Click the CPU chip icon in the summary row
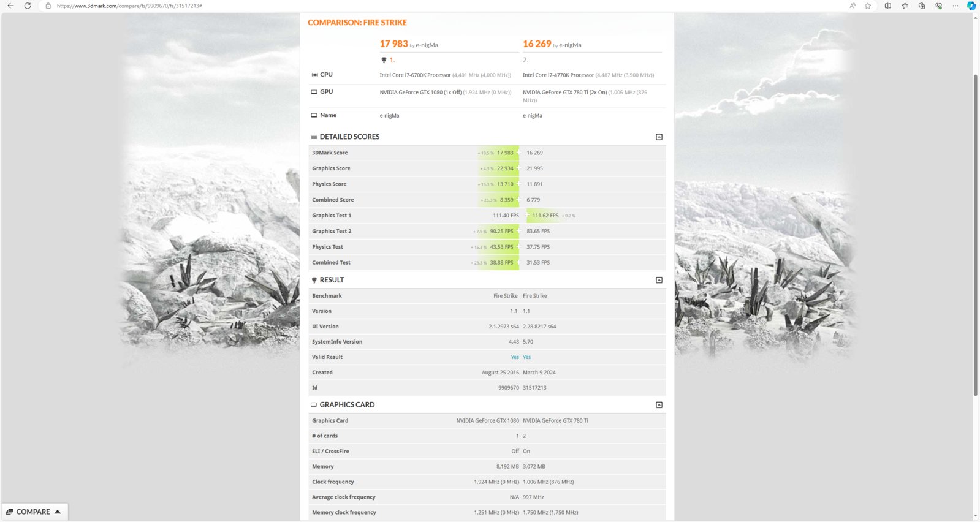Screen dimensions: 980x522 (314, 75)
